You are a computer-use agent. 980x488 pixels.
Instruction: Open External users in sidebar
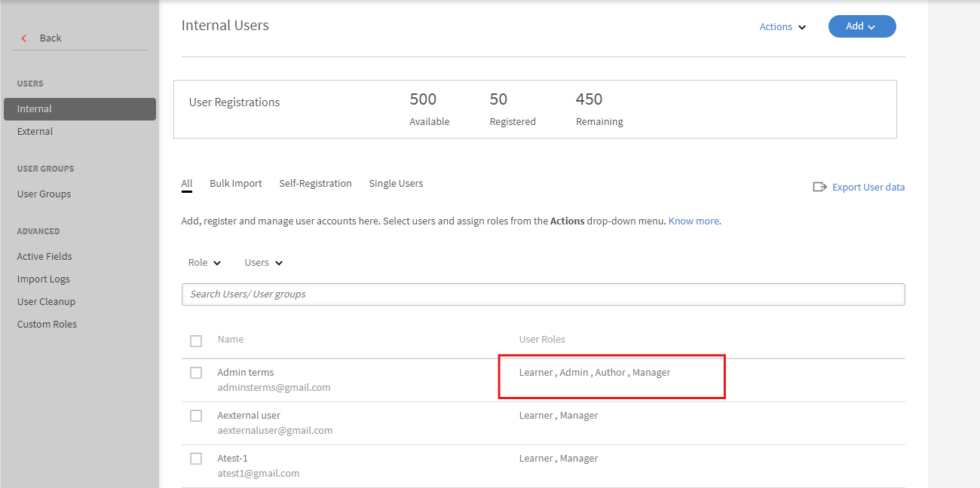pos(35,132)
